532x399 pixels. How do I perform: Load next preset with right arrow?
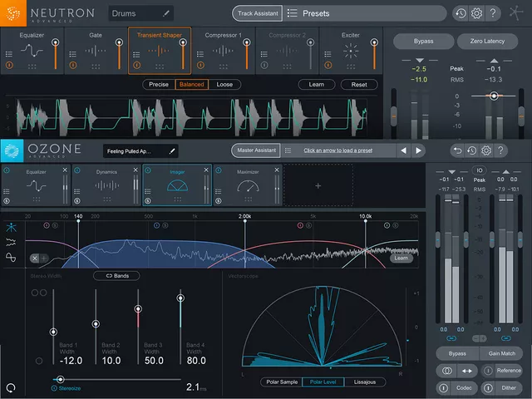(418, 150)
